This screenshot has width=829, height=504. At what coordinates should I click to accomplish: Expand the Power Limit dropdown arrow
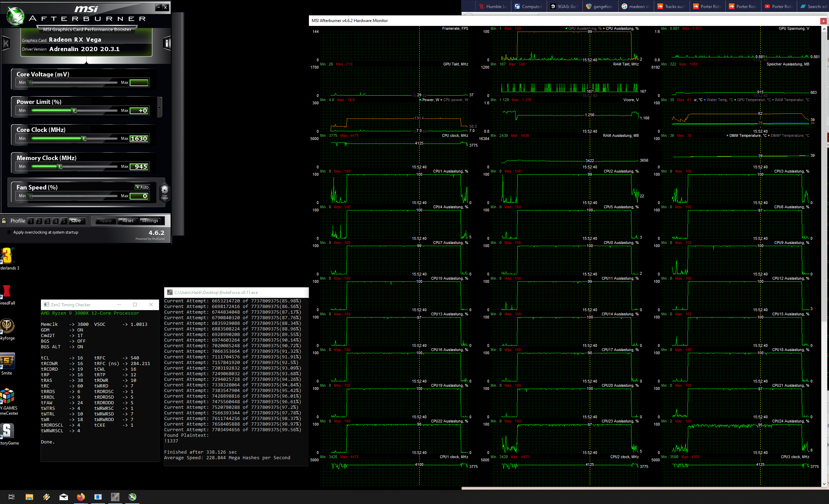click(160, 108)
